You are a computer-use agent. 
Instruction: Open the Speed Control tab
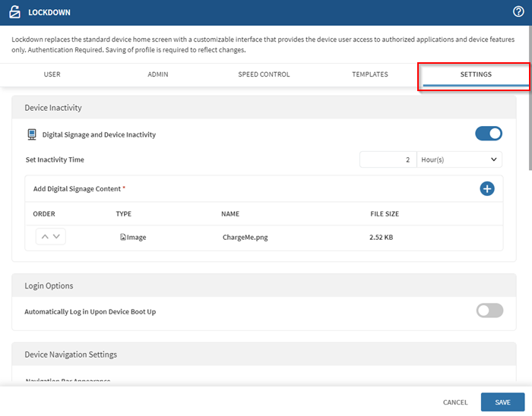pyautogui.click(x=263, y=74)
